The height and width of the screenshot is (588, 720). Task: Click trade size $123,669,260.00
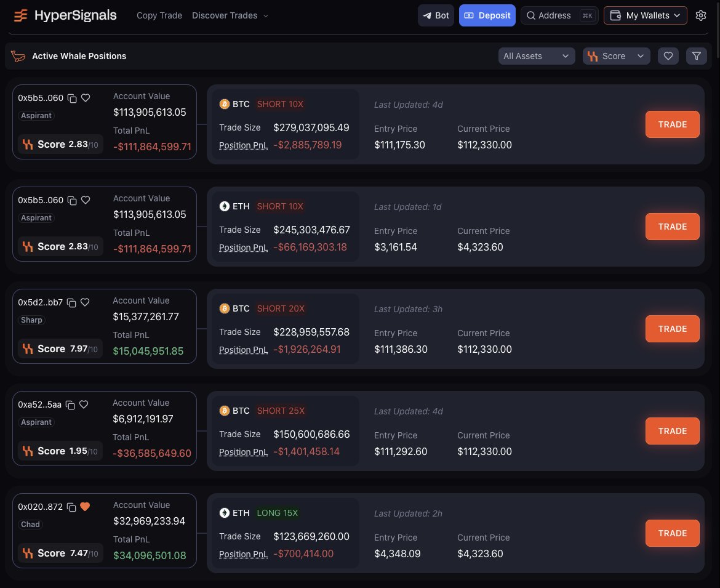[311, 536]
